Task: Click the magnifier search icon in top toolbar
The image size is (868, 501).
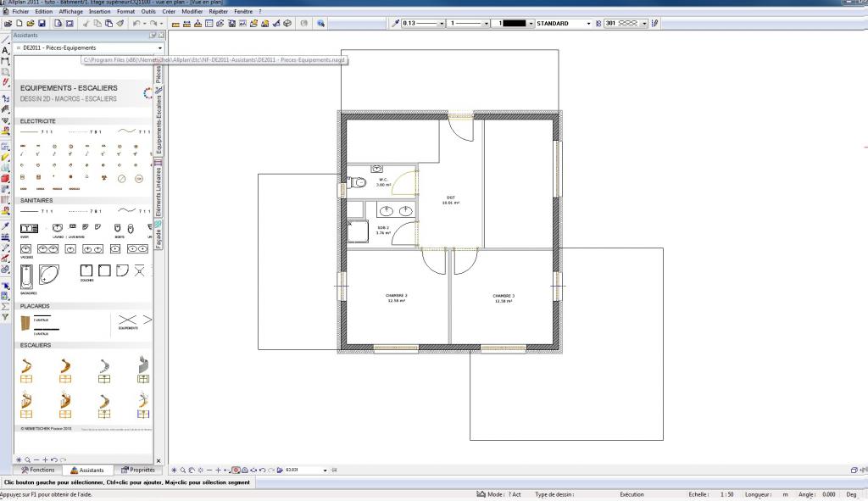Action: tap(320, 24)
